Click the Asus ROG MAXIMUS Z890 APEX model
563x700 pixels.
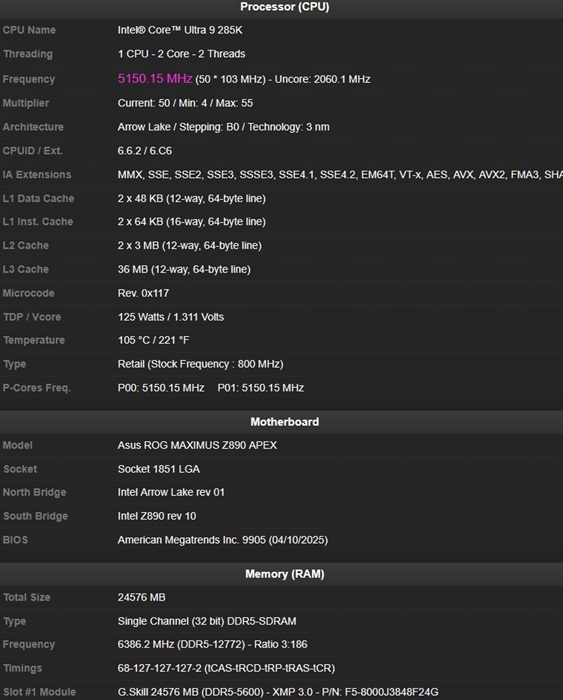point(197,446)
